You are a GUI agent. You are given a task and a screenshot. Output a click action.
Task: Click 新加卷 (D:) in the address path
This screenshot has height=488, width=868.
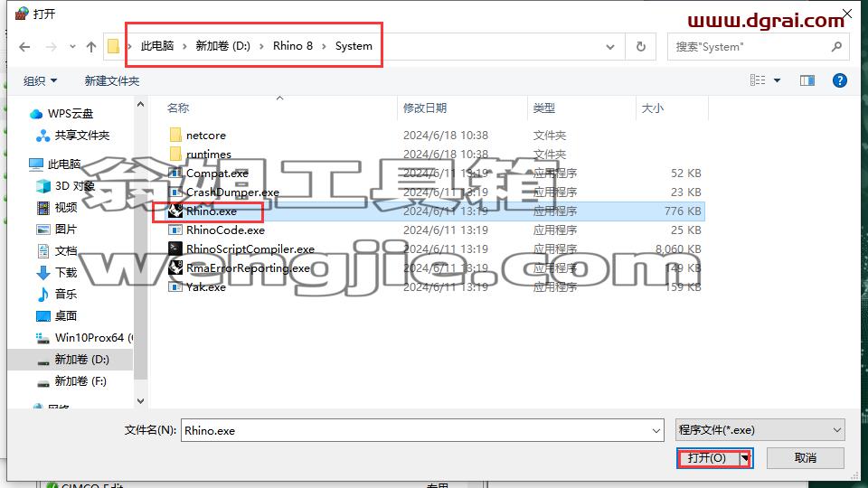click(x=223, y=46)
